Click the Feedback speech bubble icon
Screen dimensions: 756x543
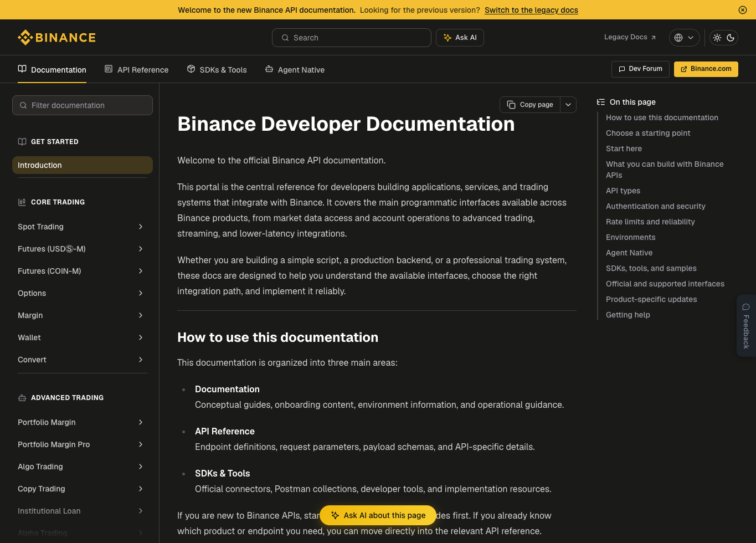(746, 307)
